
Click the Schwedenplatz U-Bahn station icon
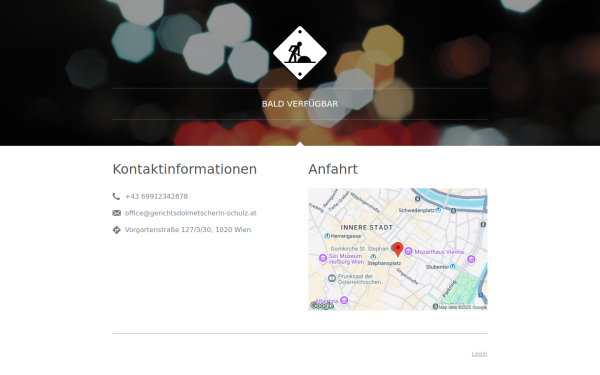coord(438,210)
